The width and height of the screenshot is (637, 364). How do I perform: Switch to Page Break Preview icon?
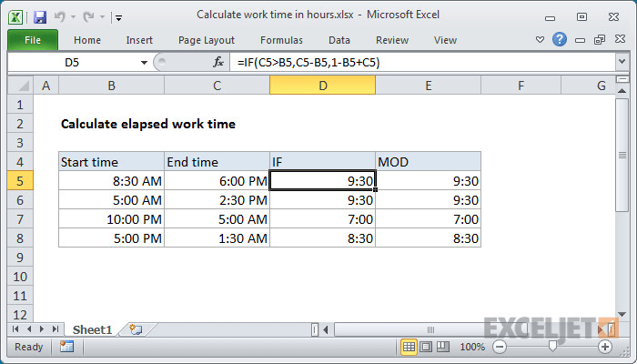(443, 347)
